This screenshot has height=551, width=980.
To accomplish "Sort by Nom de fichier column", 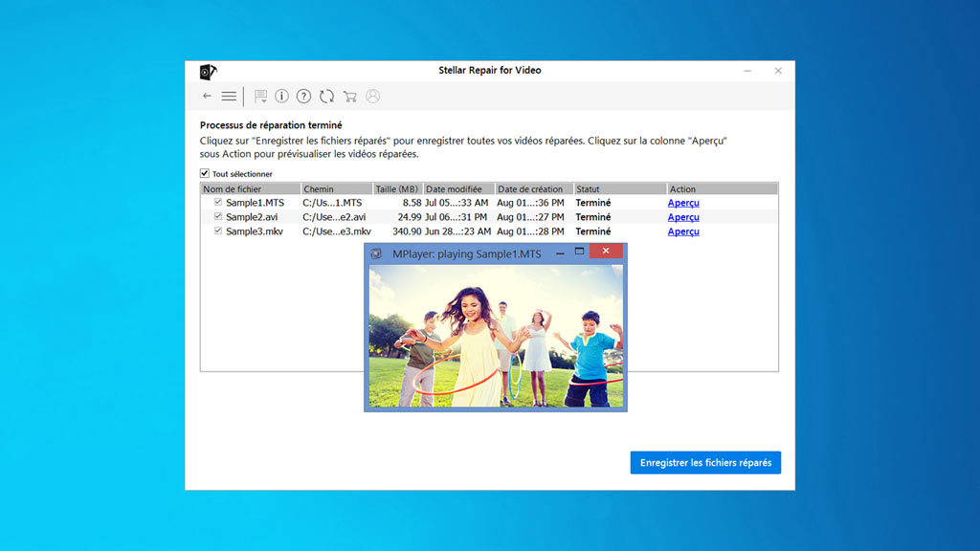I will (x=251, y=188).
